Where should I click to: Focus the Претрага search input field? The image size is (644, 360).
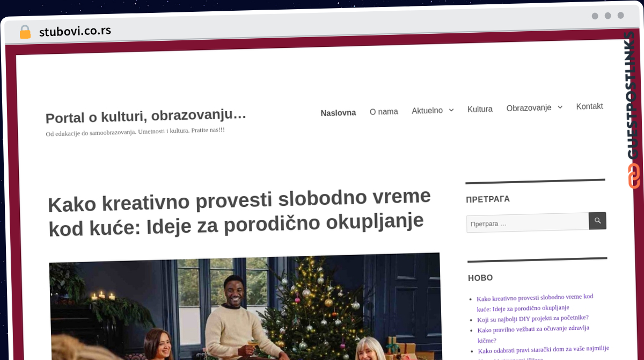coord(528,222)
